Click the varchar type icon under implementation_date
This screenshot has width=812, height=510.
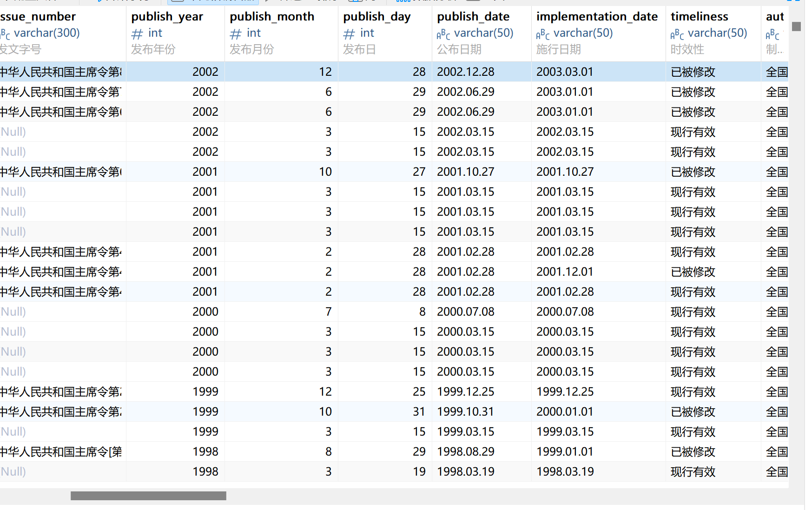543,34
